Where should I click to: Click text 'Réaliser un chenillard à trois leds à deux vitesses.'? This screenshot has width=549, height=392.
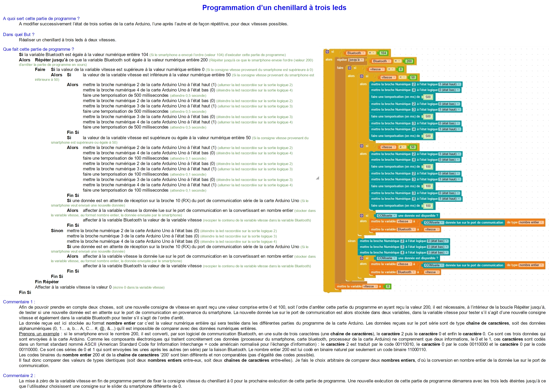tap(68, 40)
